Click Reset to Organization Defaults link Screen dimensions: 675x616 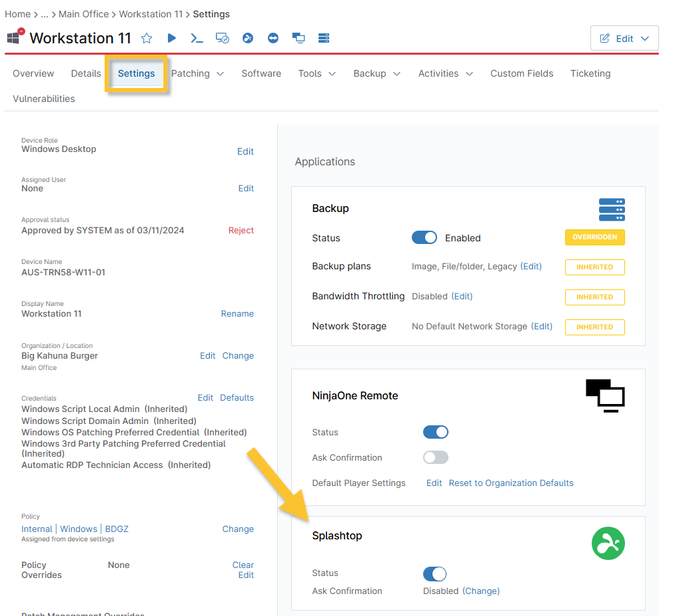pos(511,483)
